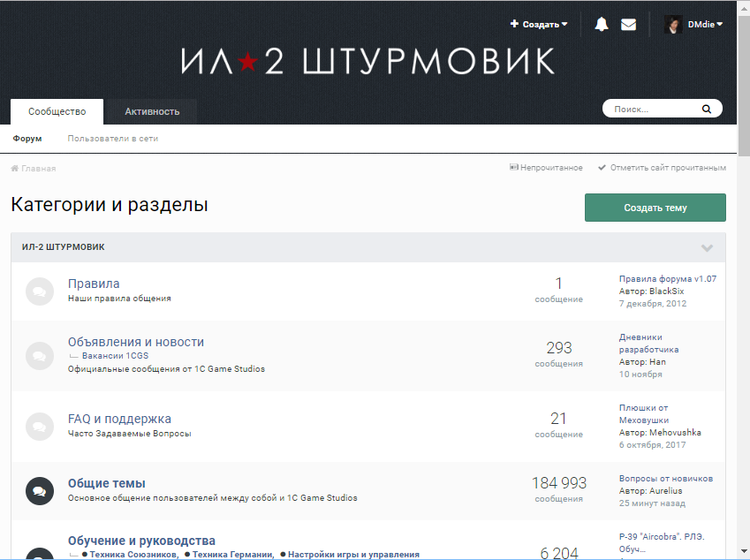Open Настройки игры и управления subforum

353,555
